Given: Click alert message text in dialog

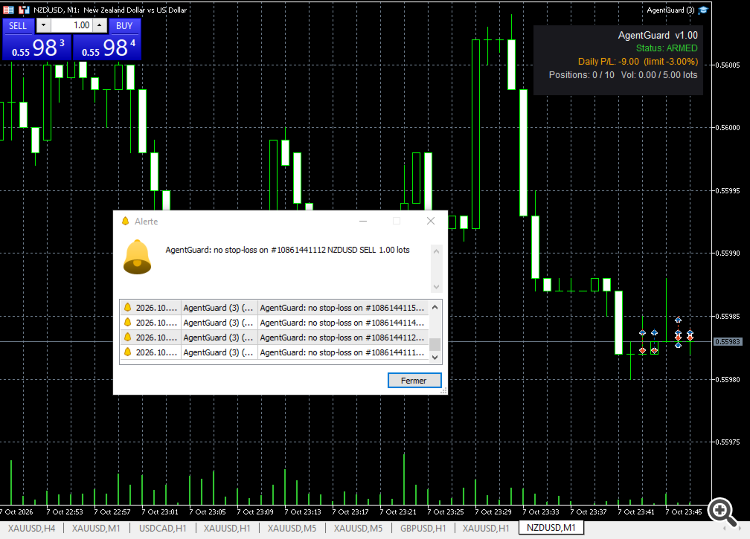Looking at the screenshot, I should pyautogui.click(x=287, y=250).
